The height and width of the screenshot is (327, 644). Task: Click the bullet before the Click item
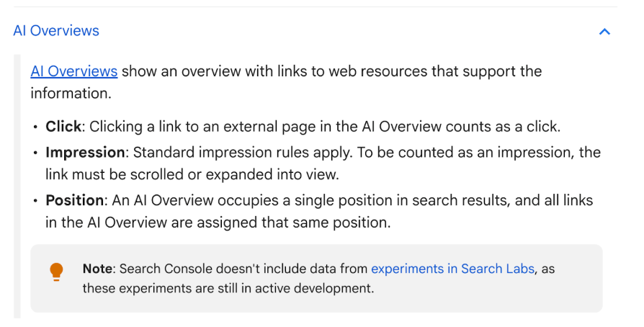(x=35, y=127)
